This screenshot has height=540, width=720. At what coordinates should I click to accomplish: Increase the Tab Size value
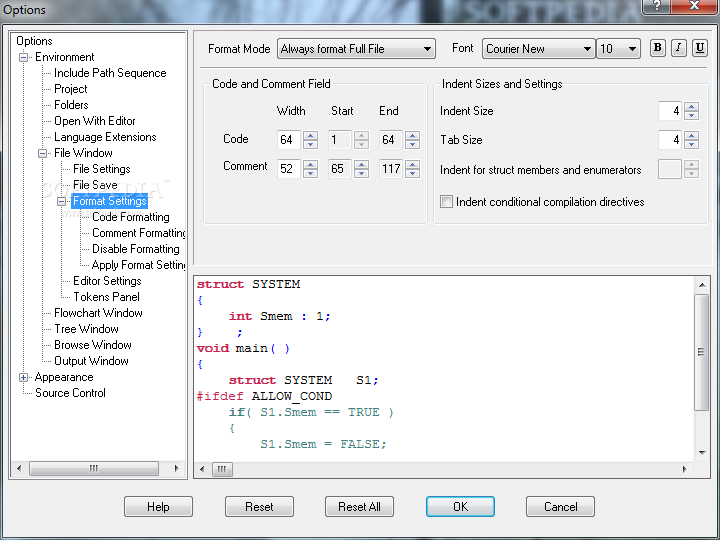point(692,135)
